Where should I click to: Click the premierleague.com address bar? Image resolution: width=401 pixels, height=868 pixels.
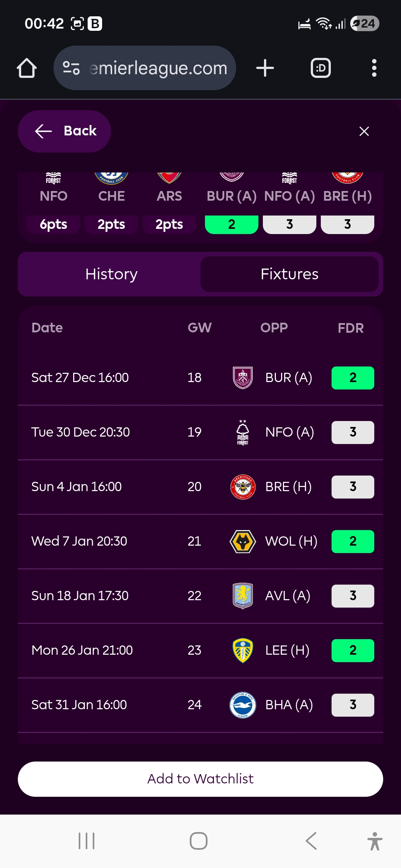pos(158,68)
